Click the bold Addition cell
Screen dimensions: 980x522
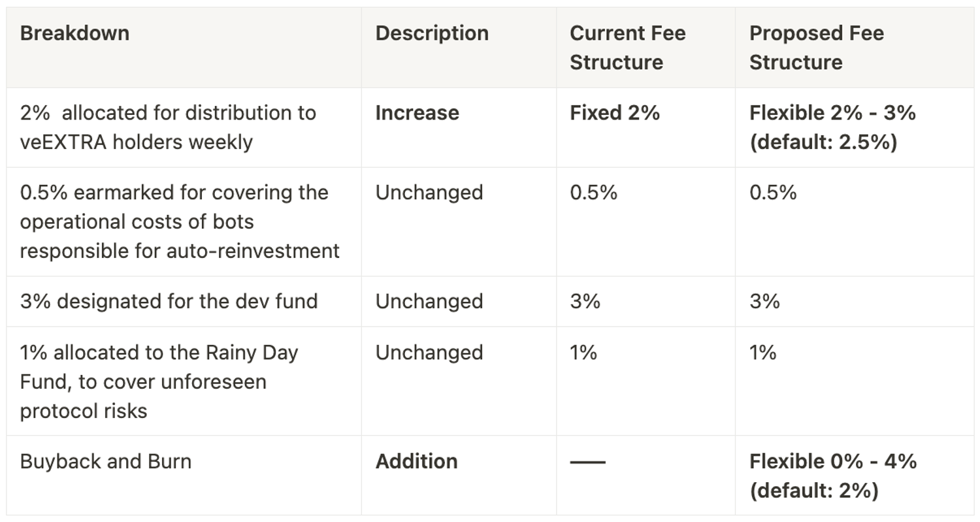click(x=416, y=461)
